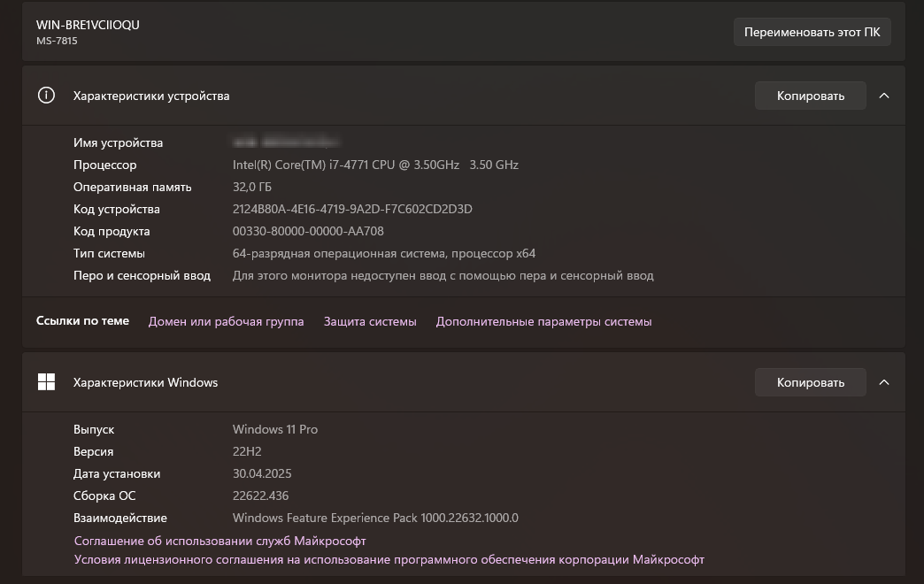This screenshot has width=924, height=584.
Task: Click the blurred device name value
Action: pos(286,142)
